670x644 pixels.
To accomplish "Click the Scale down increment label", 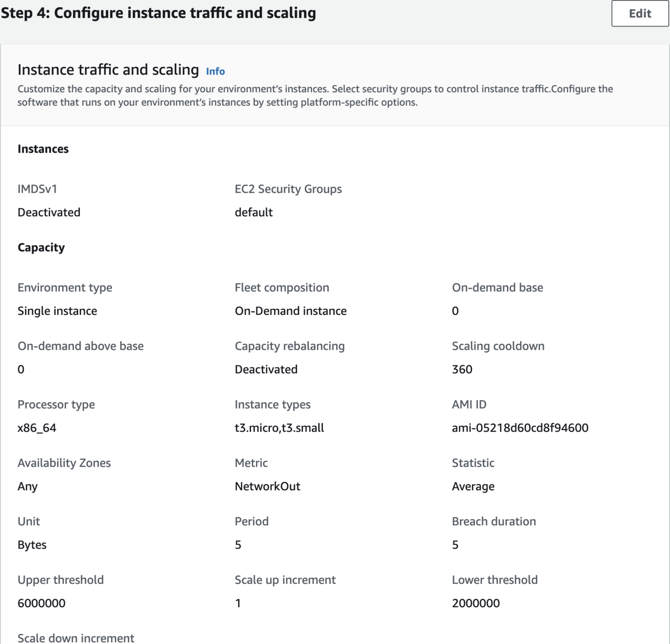I will tap(76, 638).
